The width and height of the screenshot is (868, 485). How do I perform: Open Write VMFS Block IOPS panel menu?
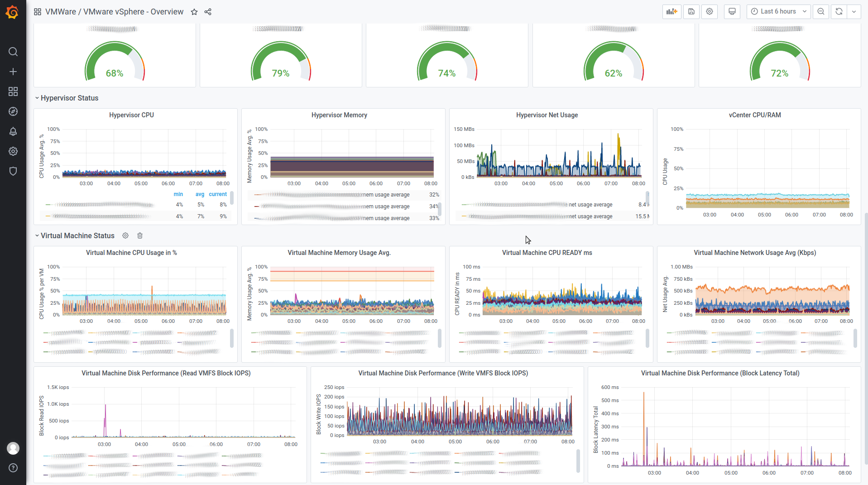click(443, 373)
